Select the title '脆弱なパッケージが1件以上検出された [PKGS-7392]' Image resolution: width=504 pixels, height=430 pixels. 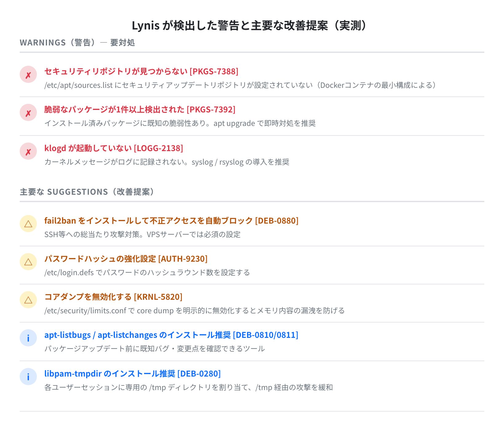(140, 109)
